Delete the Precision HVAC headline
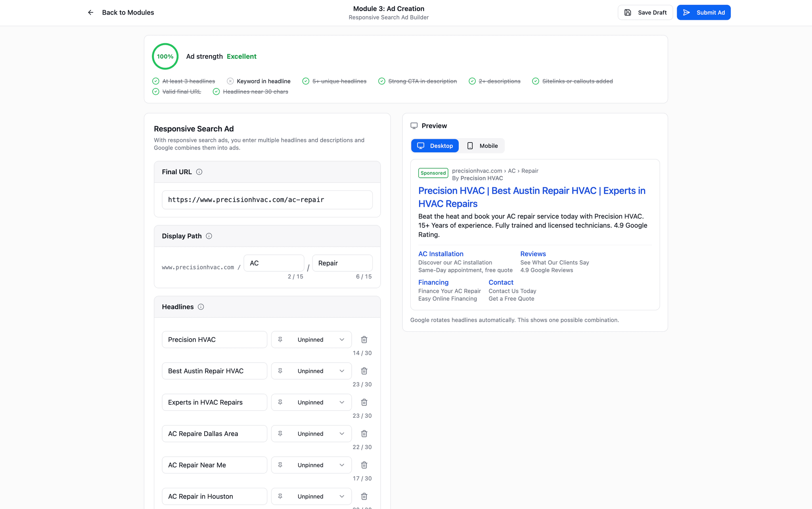 coord(364,340)
